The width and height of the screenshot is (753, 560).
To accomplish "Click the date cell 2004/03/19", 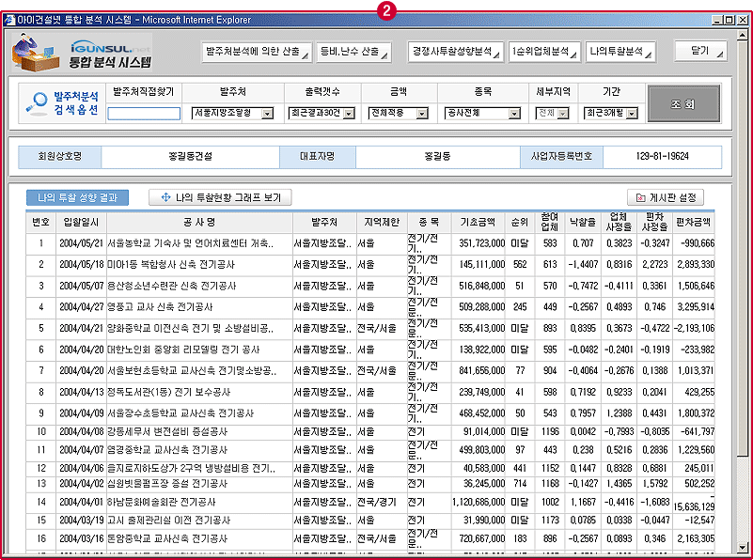I will pos(81,521).
